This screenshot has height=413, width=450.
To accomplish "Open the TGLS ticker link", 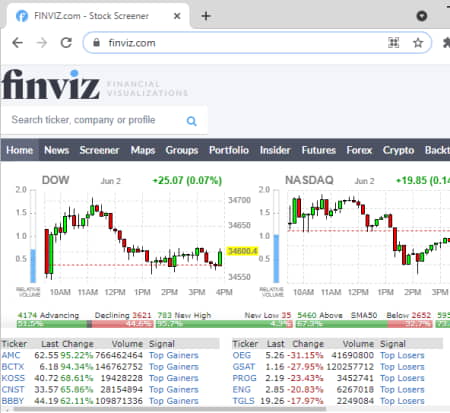I will pos(243,401).
